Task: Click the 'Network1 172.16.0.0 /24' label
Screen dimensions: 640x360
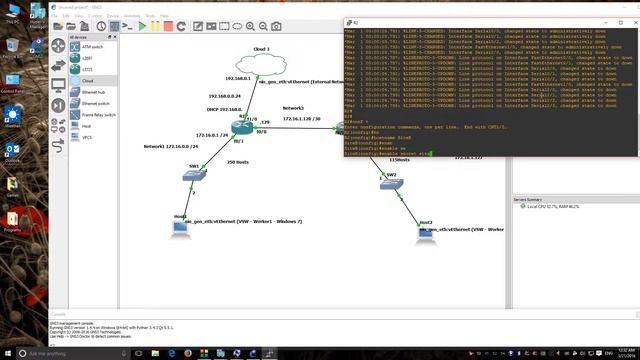Action: coord(171,146)
